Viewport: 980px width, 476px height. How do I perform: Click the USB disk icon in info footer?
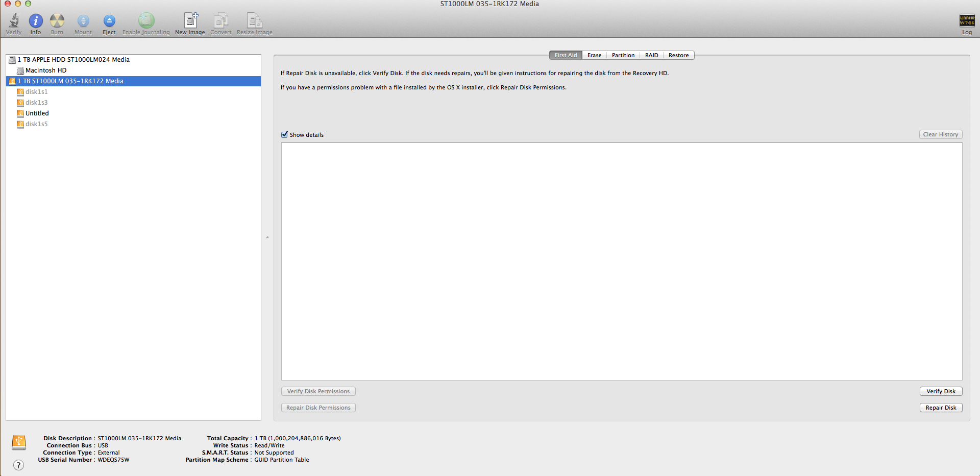coord(19,442)
